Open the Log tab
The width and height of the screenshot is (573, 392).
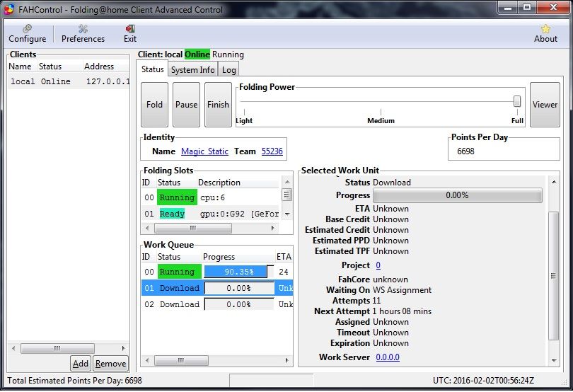pyautogui.click(x=228, y=70)
